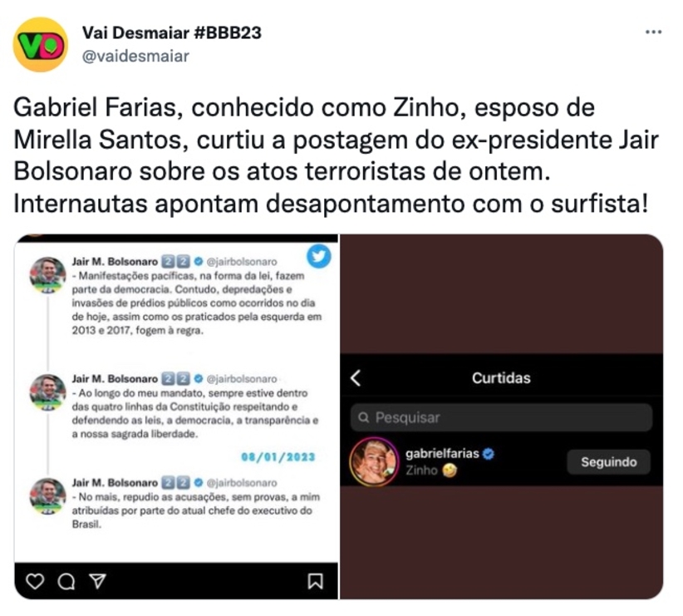This screenshot has width=683, height=616.
Task: Click the gabrielfarias profile picture
Action: (x=374, y=462)
